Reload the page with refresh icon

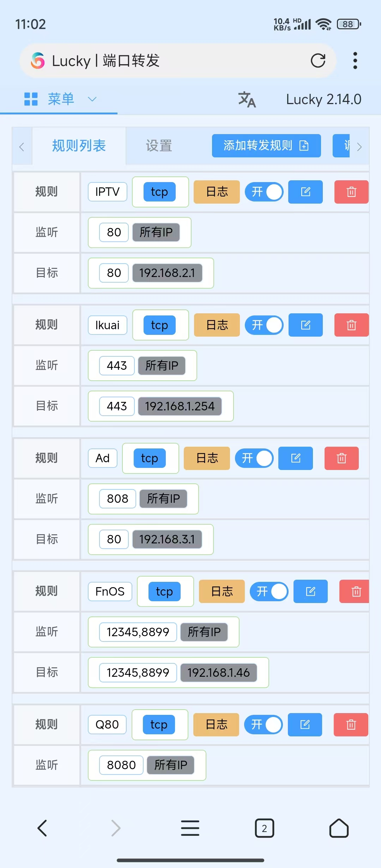coord(318,61)
